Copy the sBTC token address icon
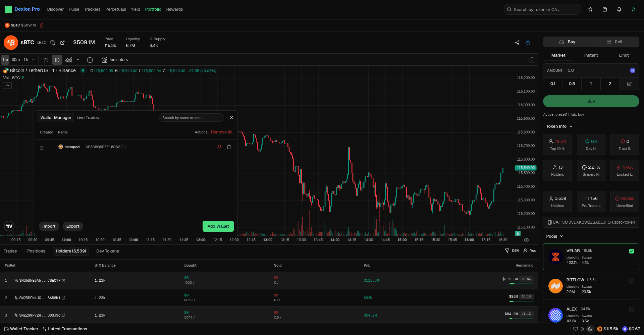This screenshot has height=335, width=644. click(53, 43)
